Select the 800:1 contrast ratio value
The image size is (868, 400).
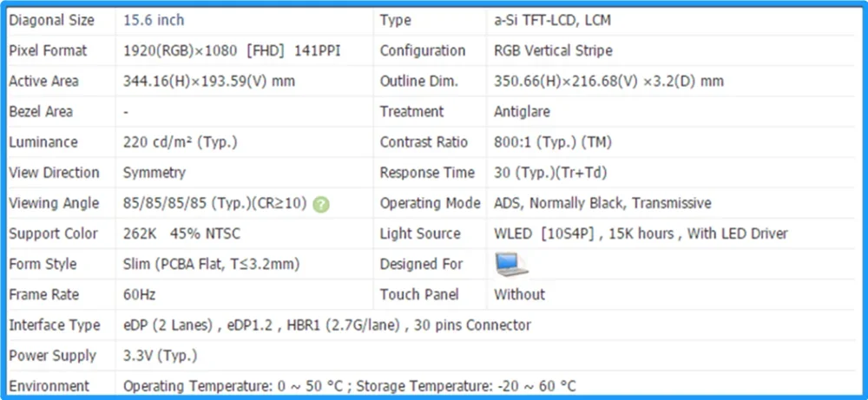point(551,142)
